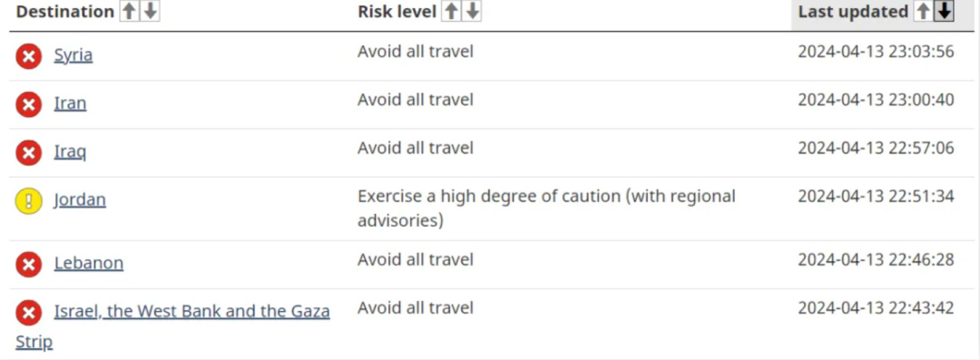Screen dimensions: 980x360
Task: Sort Destination column ascending arrow
Action: 129,11
